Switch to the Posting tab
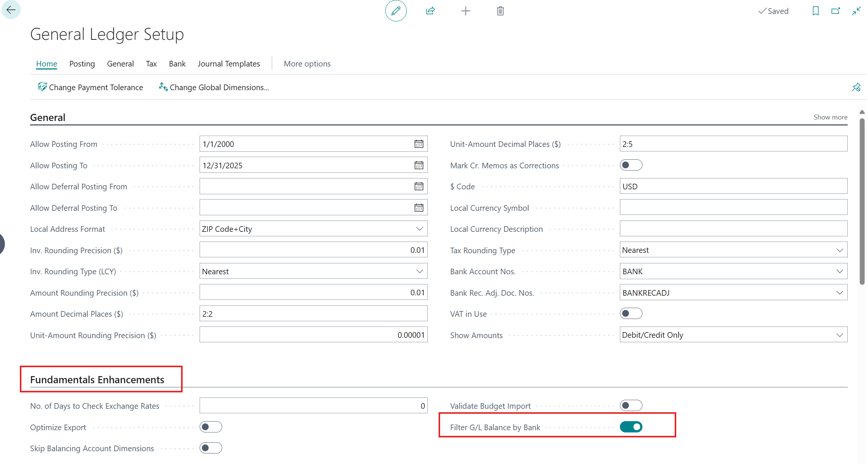The height and width of the screenshot is (464, 868). click(x=82, y=64)
